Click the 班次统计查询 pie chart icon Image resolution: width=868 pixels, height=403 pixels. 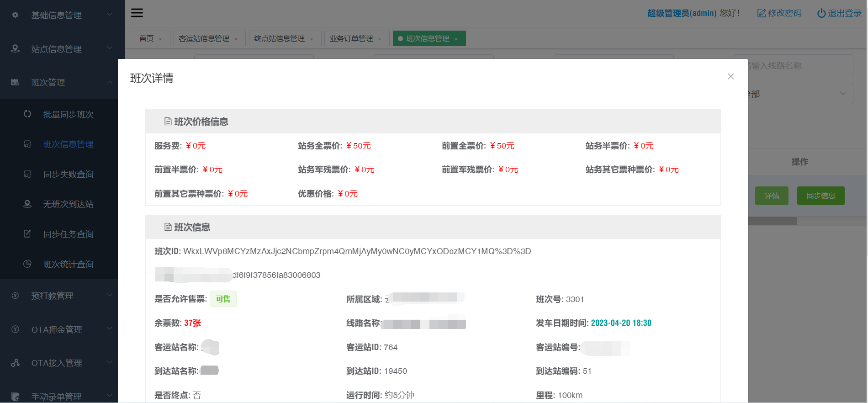click(27, 264)
